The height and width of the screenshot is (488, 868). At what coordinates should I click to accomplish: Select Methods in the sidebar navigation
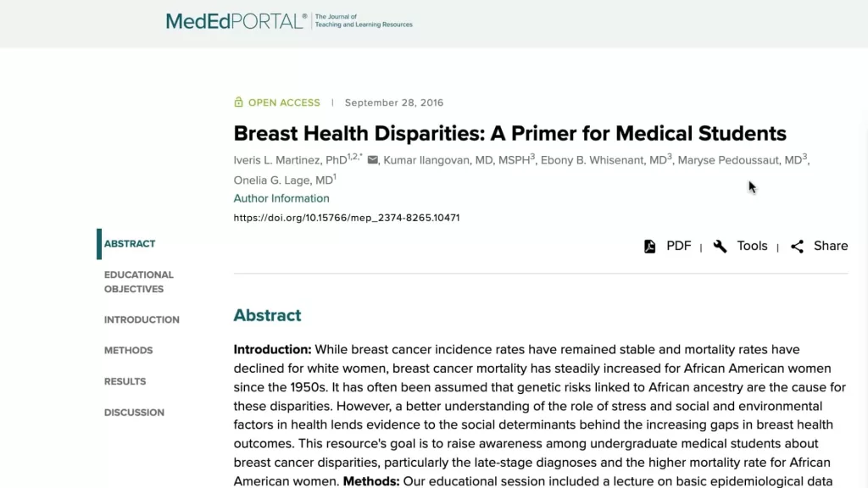coord(129,350)
